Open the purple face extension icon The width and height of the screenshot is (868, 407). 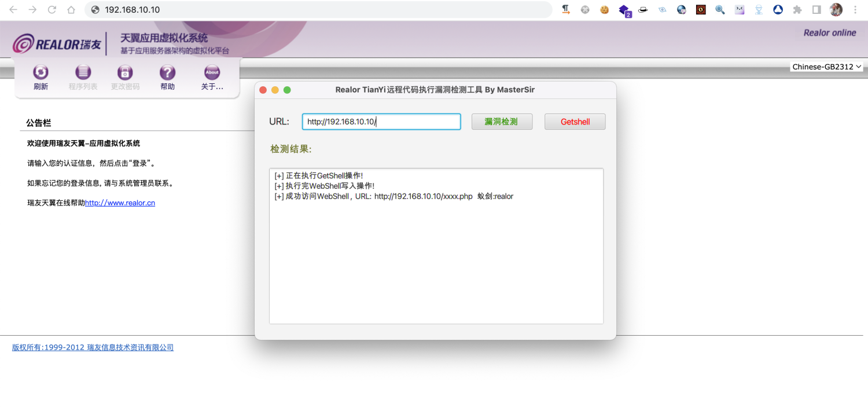740,9
